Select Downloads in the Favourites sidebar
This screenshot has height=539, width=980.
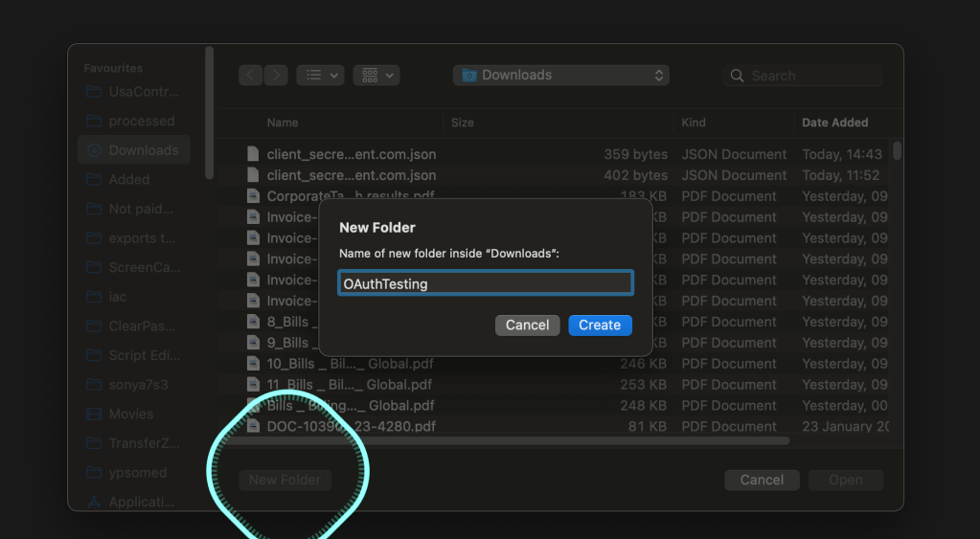[x=134, y=150]
